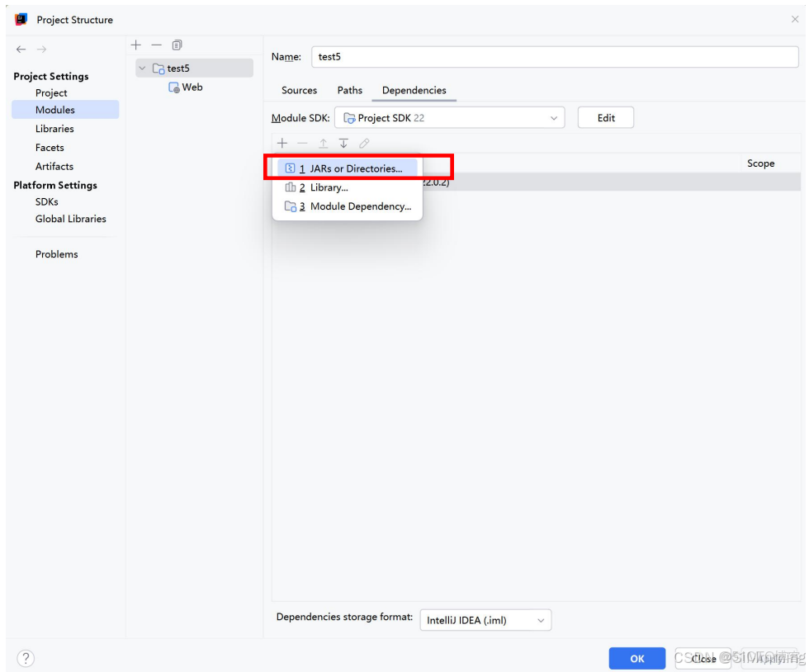Click the Edit button next to Module SDK

pyautogui.click(x=605, y=117)
